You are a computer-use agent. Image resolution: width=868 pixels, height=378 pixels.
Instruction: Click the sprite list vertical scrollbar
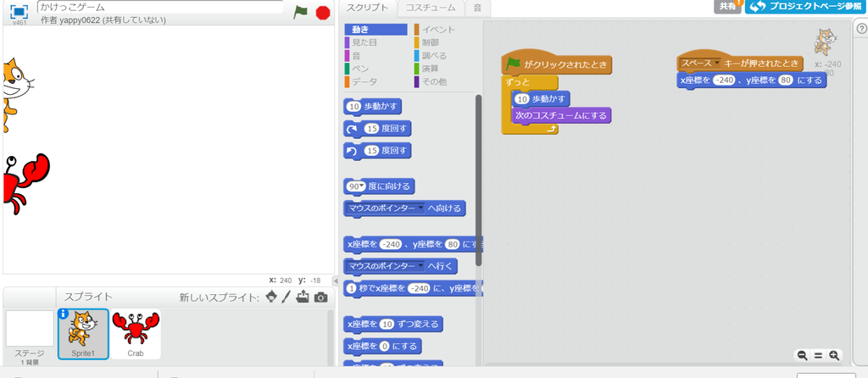(331, 337)
